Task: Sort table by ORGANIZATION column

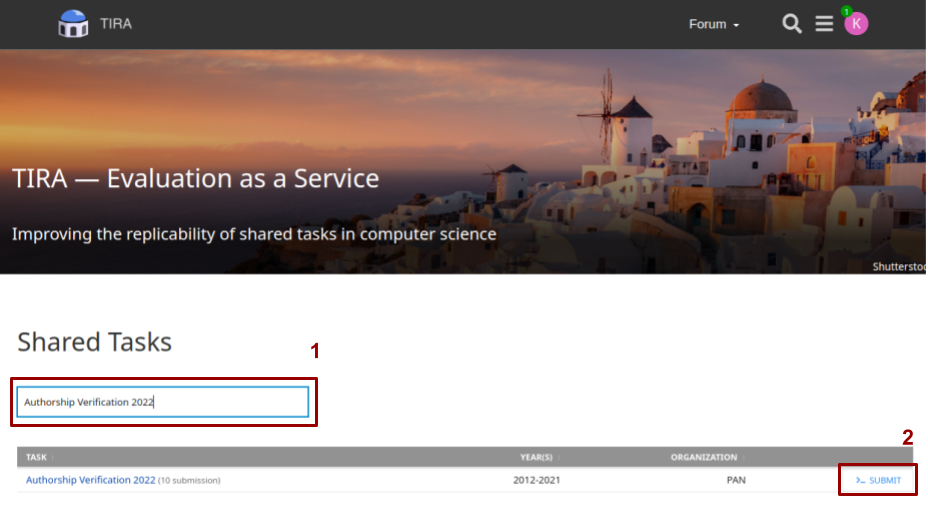Action: [x=707, y=457]
